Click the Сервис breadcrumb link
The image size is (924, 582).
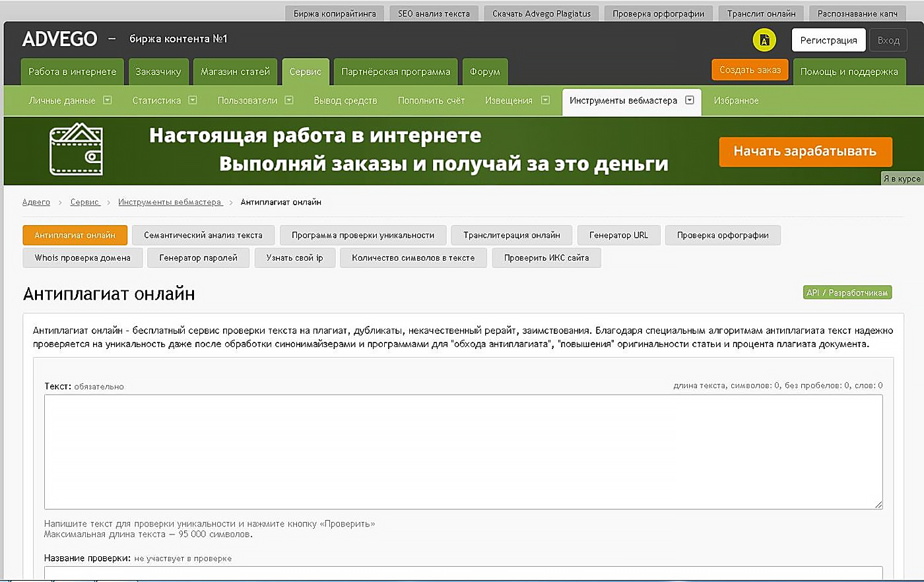click(85, 202)
